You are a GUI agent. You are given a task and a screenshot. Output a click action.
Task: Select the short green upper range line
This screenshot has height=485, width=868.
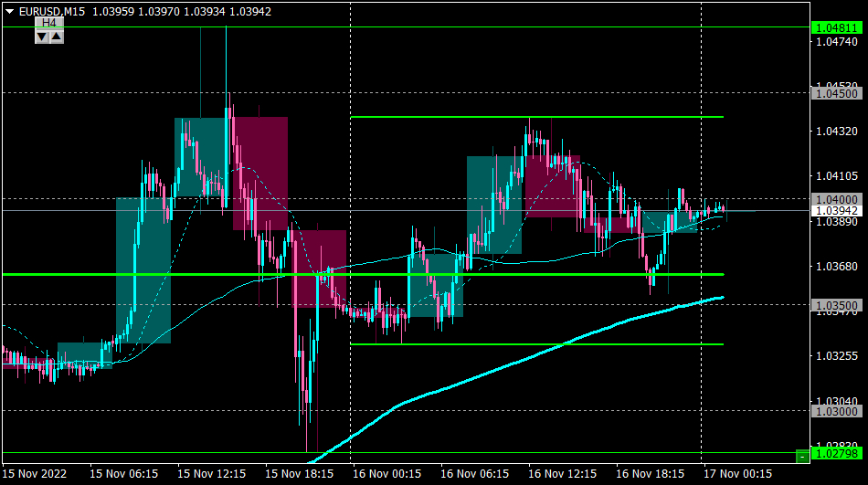[x=537, y=117]
